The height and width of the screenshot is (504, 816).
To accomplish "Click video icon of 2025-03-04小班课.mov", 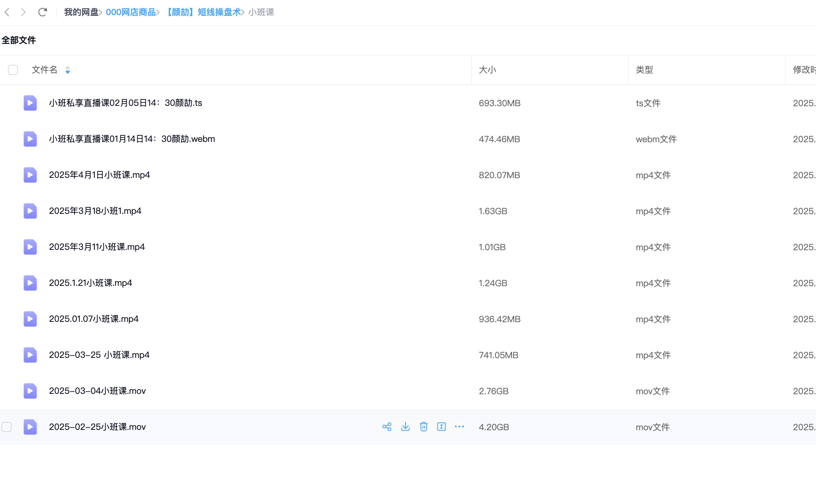I will (x=30, y=391).
